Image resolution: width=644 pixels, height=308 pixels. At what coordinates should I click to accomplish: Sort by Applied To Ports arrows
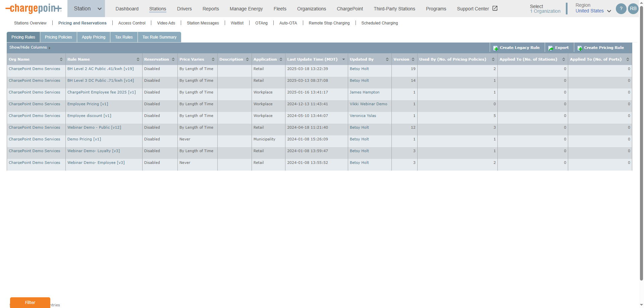(x=628, y=59)
